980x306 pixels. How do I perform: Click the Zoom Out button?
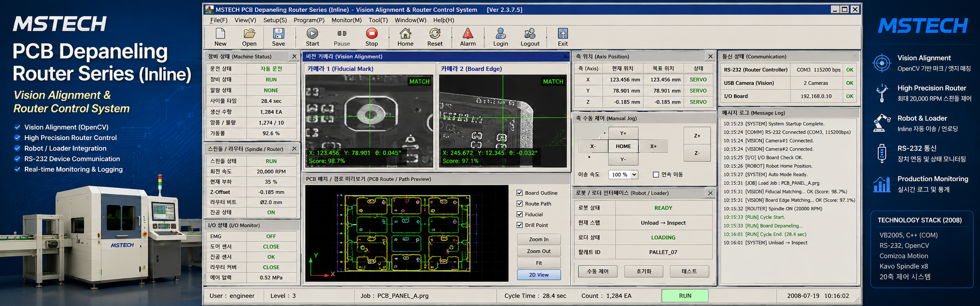click(x=539, y=251)
